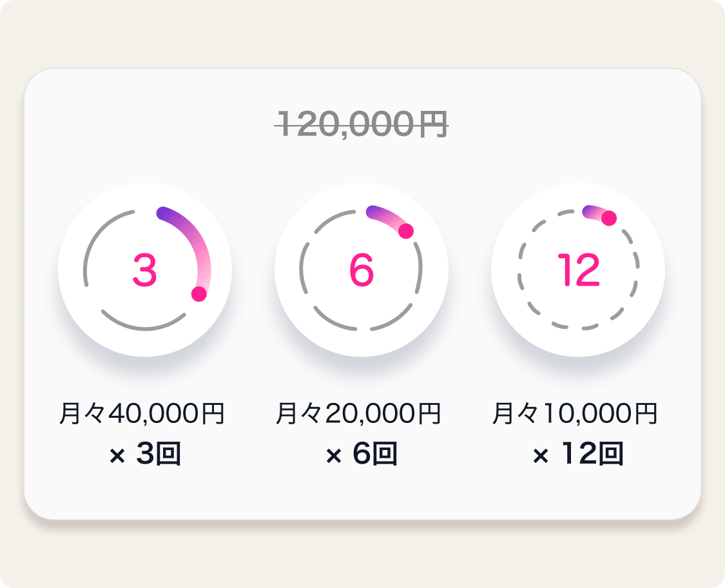Click the pink number 3

(144, 270)
